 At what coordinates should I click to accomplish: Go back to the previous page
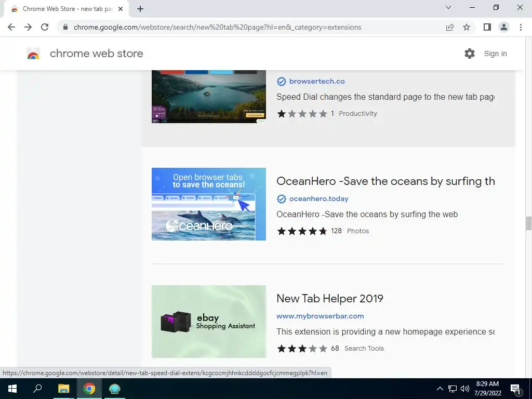[11, 27]
